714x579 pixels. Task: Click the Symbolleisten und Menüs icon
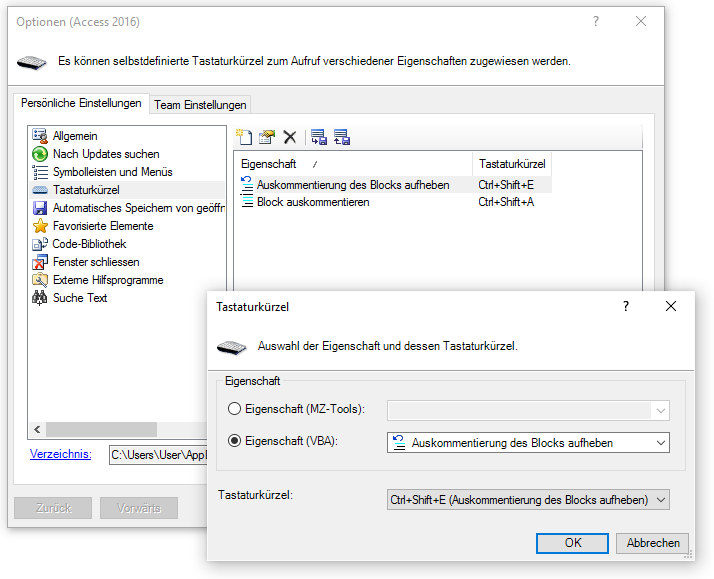pyautogui.click(x=40, y=172)
